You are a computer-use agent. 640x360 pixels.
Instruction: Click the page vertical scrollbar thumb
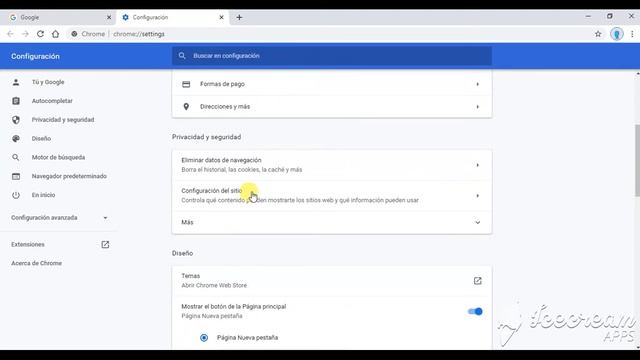tap(637, 161)
